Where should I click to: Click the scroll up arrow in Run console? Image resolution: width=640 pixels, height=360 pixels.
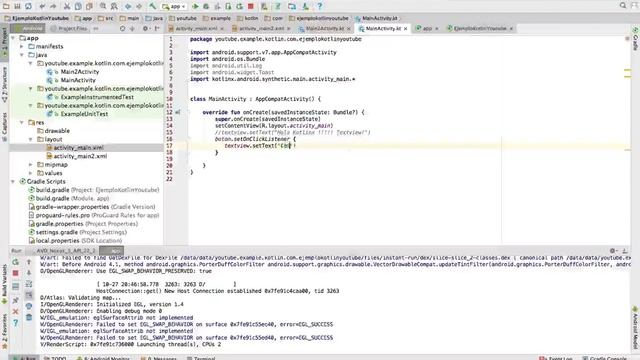(29, 262)
